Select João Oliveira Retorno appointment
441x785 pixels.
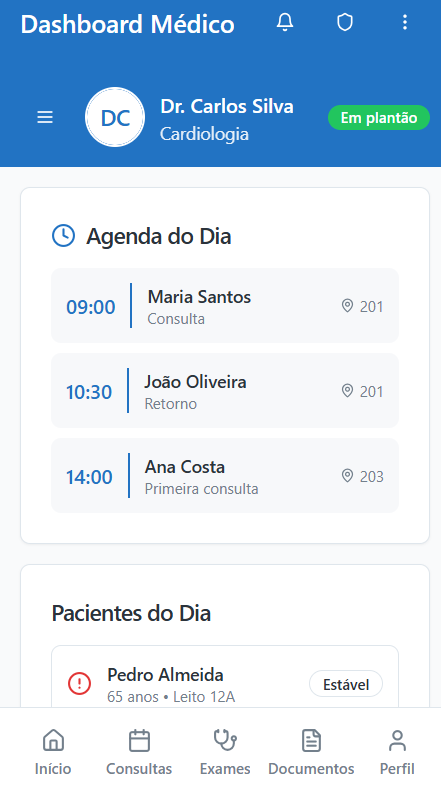pos(225,390)
